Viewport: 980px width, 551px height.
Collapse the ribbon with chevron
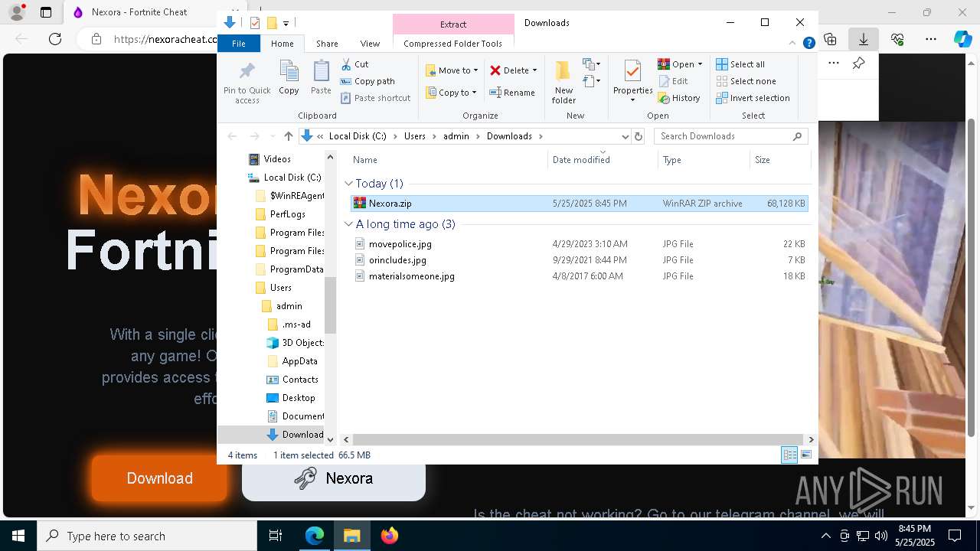792,44
